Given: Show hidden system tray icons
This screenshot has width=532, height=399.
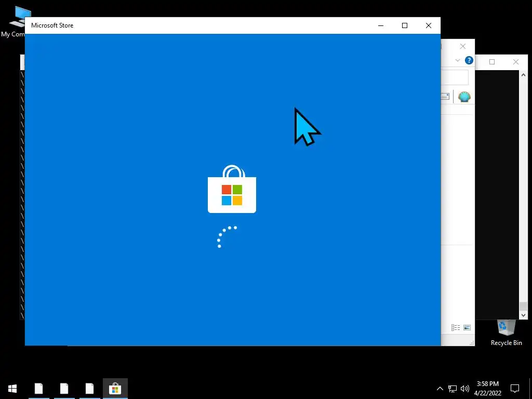Looking at the screenshot, I should 440,389.
